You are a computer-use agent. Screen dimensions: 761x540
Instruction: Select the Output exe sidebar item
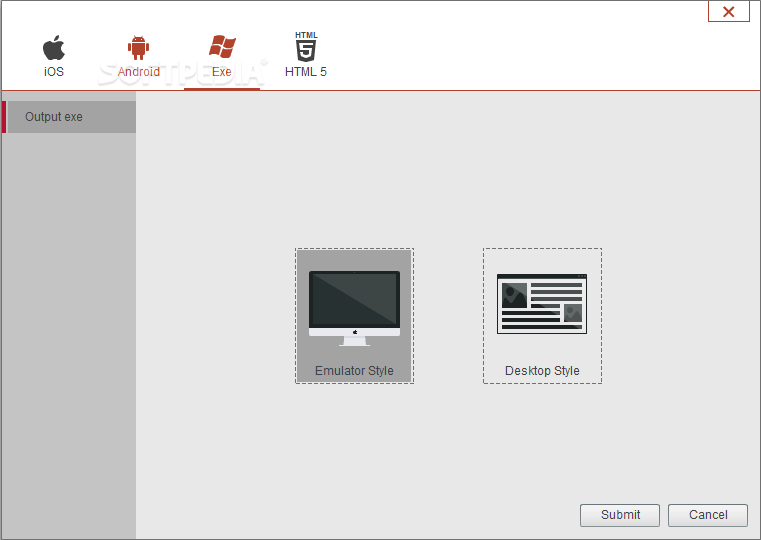(x=69, y=117)
